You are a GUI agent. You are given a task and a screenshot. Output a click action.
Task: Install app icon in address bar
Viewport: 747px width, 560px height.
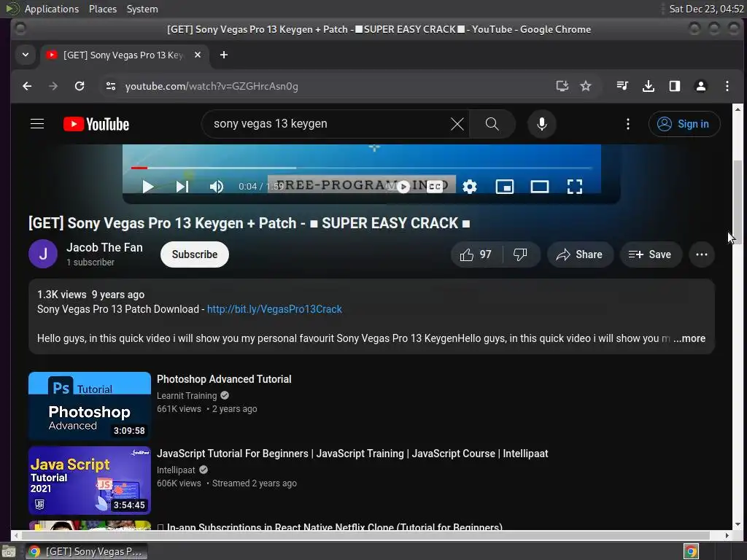562,86
